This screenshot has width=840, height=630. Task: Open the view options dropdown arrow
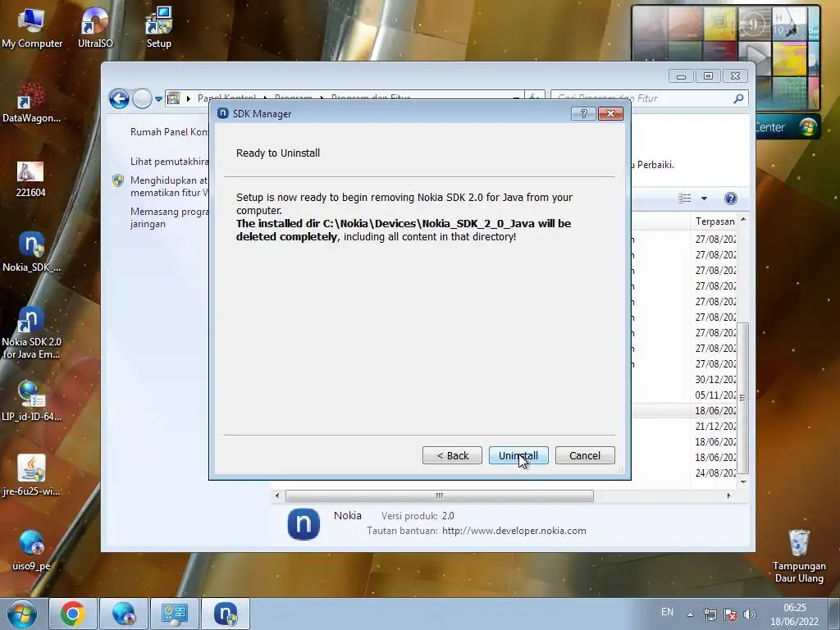[704, 199]
